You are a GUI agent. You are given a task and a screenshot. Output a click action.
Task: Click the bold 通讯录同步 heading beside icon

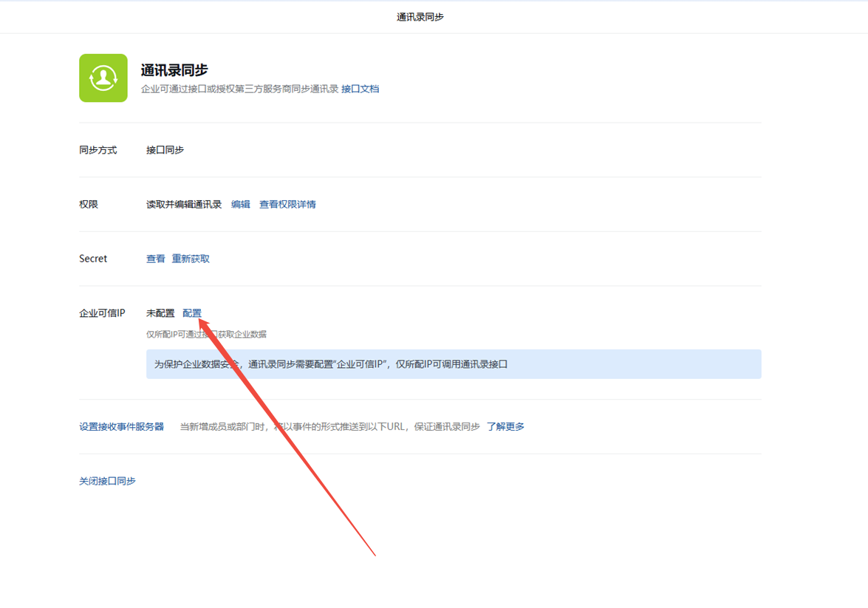[174, 70]
